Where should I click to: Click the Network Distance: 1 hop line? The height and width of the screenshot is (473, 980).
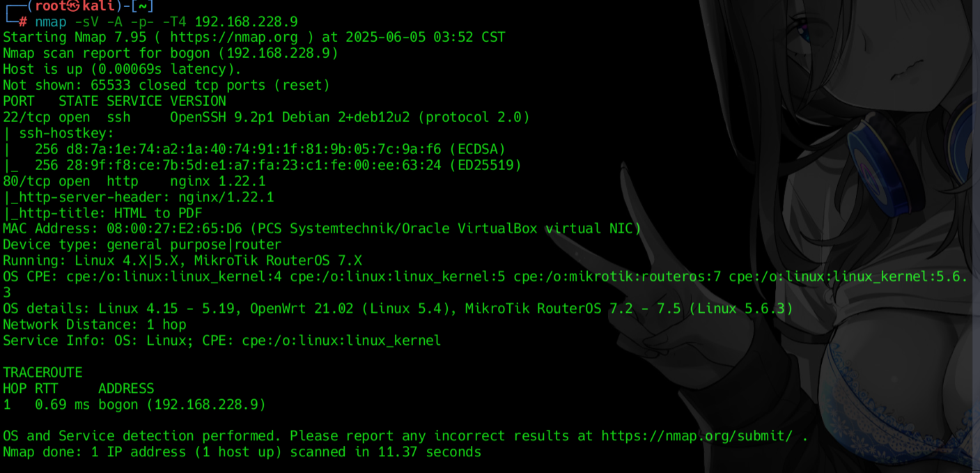(x=95, y=325)
